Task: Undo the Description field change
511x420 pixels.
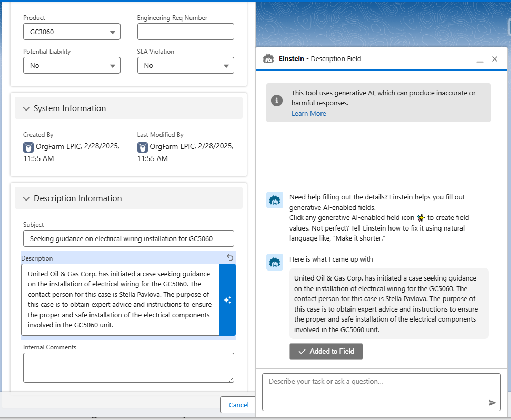Action: (230, 258)
